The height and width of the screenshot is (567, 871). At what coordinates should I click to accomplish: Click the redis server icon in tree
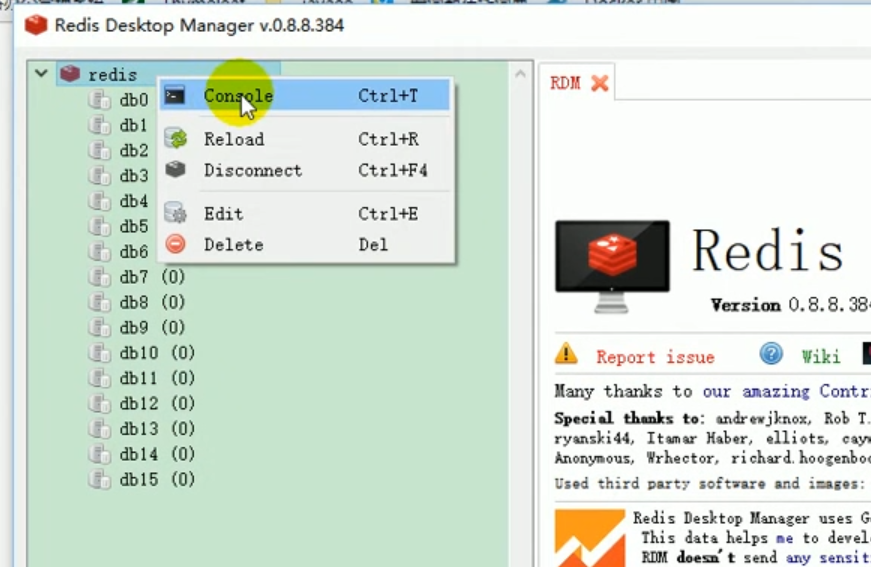coord(70,73)
